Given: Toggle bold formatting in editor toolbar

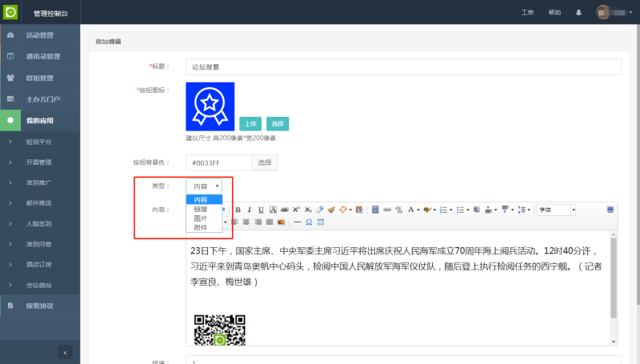Looking at the screenshot, I should 238,210.
